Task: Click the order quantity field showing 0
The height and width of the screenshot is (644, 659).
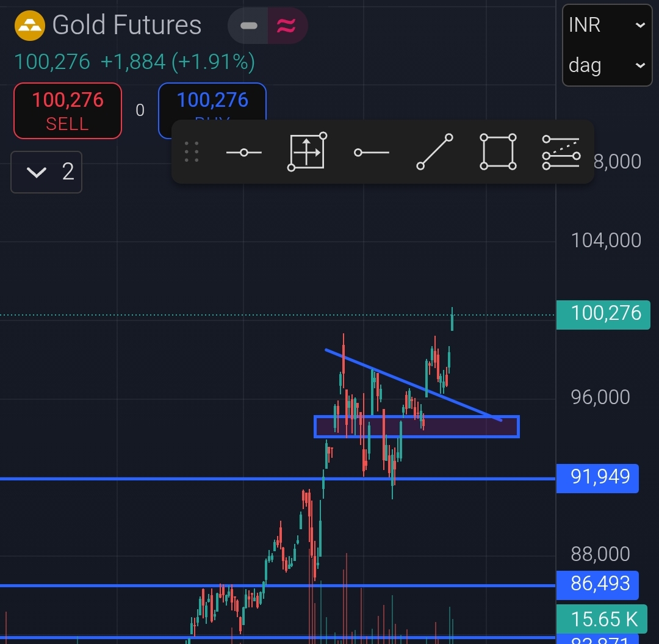Action: pos(140,110)
